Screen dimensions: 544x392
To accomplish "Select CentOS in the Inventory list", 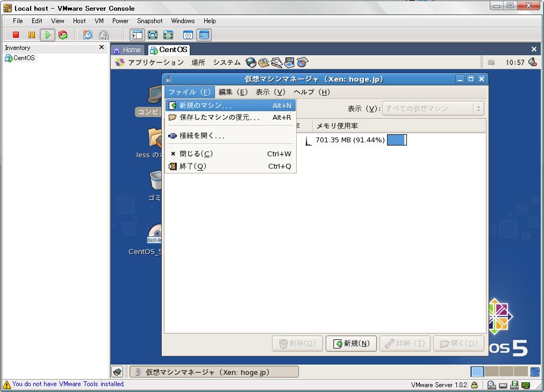I will coord(20,58).
